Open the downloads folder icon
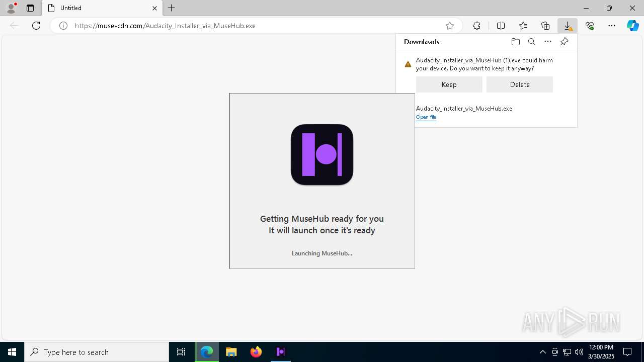 click(x=515, y=42)
